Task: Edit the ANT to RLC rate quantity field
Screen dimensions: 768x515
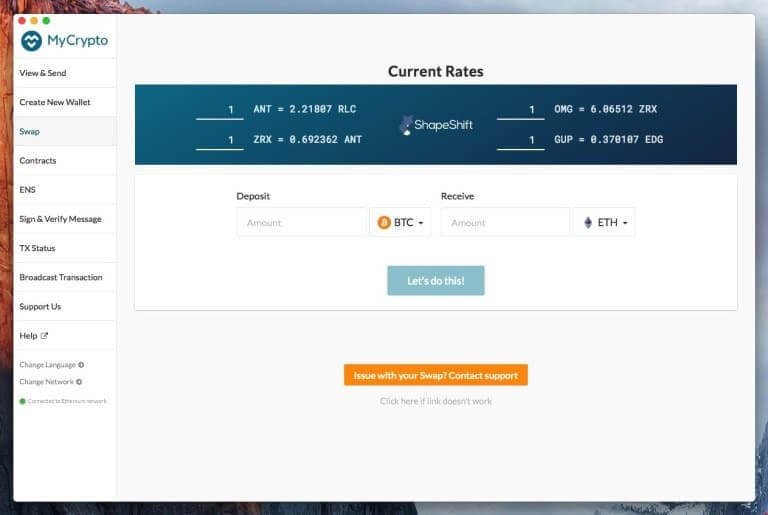Action: tap(219, 110)
